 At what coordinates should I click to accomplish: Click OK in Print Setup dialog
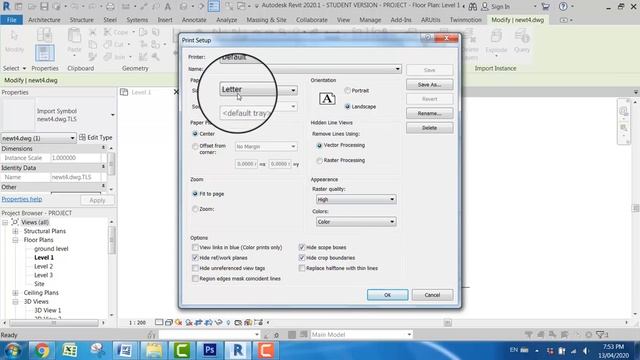[x=387, y=295]
